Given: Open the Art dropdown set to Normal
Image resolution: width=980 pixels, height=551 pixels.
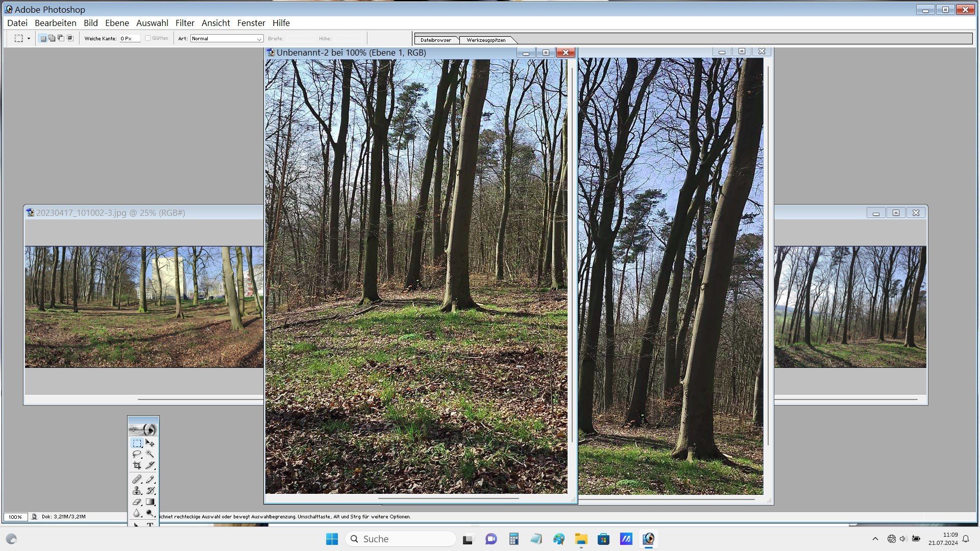Looking at the screenshot, I should pos(227,39).
